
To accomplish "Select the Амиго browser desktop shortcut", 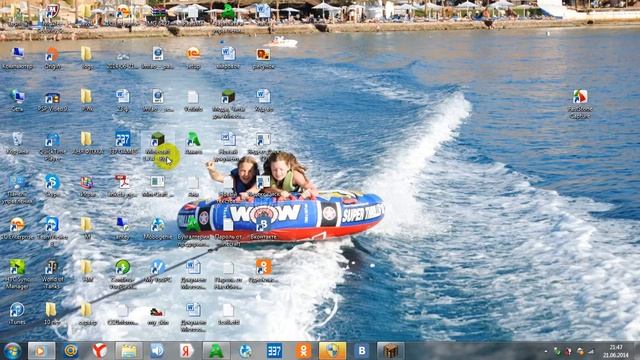I will pos(193,143).
